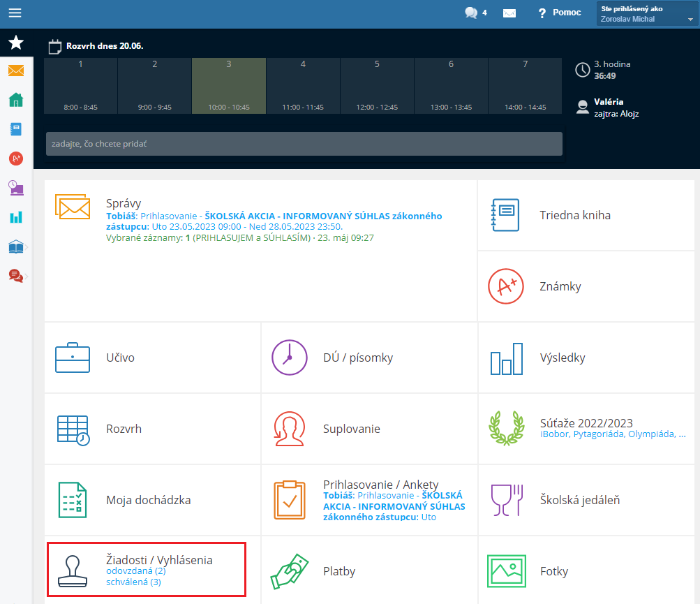
Task: Open the Správy envelope tile icon
Action: tap(73, 207)
